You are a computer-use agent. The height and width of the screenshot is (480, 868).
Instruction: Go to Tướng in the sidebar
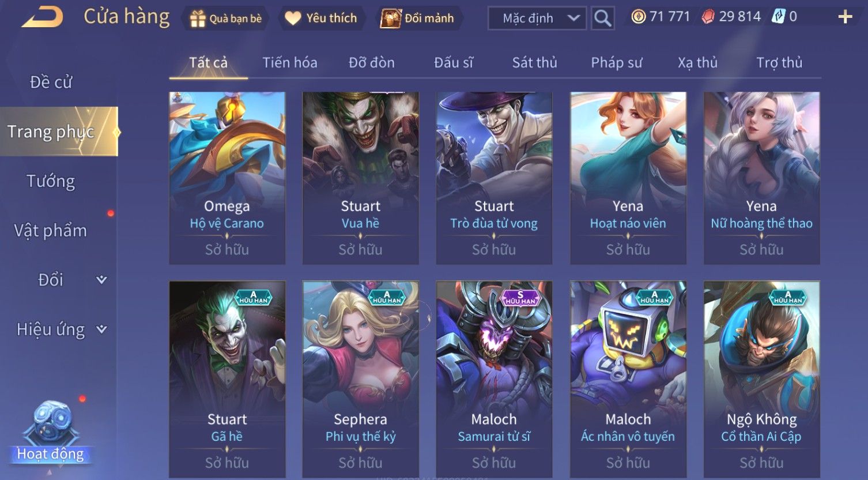pos(51,181)
